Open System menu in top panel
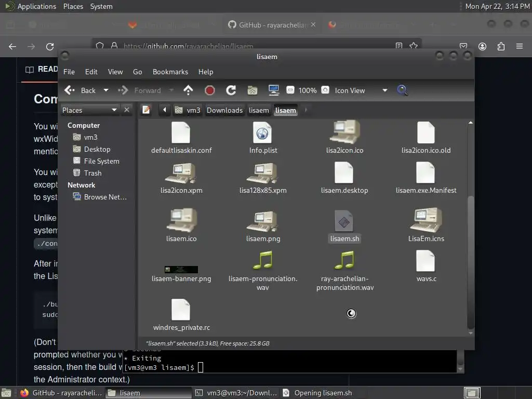Screen dimensions: 532x399 (101, 6)
